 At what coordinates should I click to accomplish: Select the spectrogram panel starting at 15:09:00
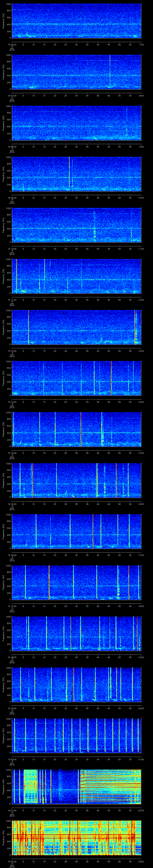77,174
